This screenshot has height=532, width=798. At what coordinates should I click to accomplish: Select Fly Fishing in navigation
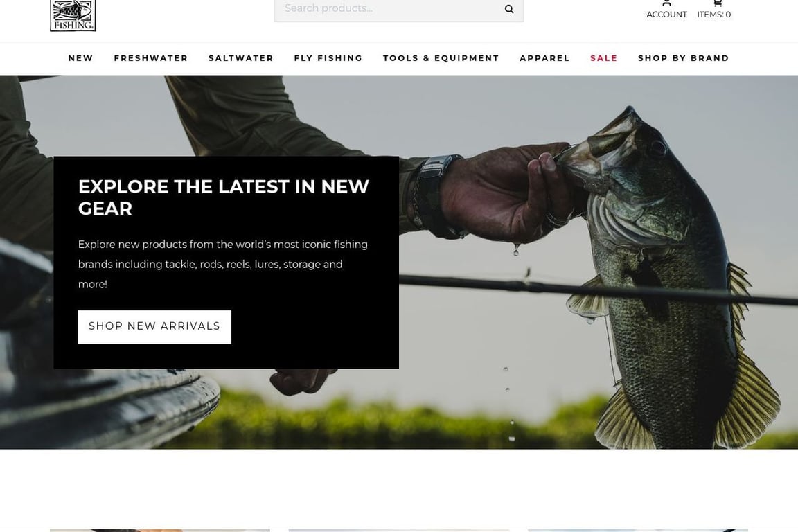[x=328, y=58]
